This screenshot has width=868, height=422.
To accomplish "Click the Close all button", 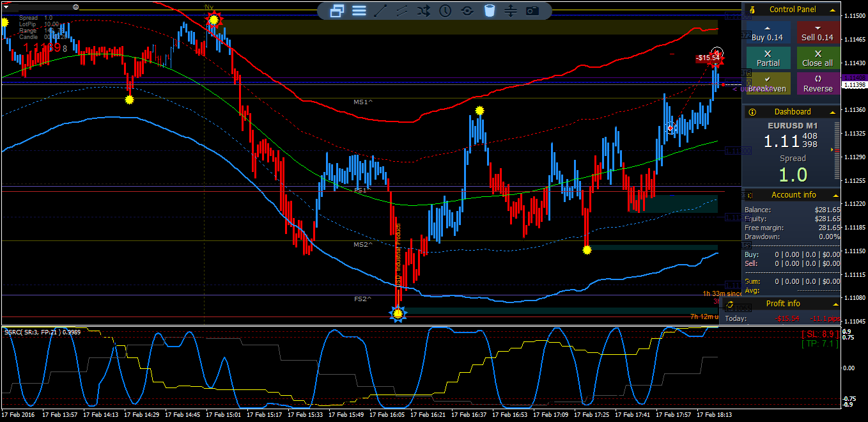I will pyautogui.click(x=818, y=58).
